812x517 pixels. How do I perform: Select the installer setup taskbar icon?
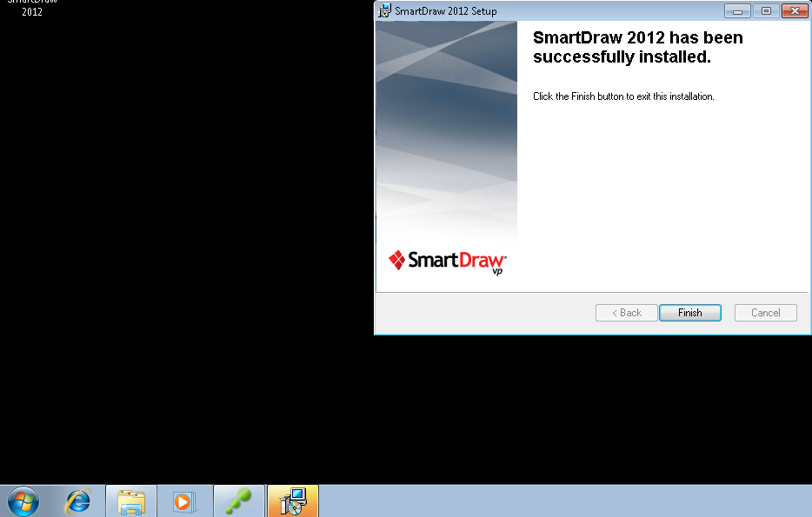pyautogui.click(x=293, y=501)
